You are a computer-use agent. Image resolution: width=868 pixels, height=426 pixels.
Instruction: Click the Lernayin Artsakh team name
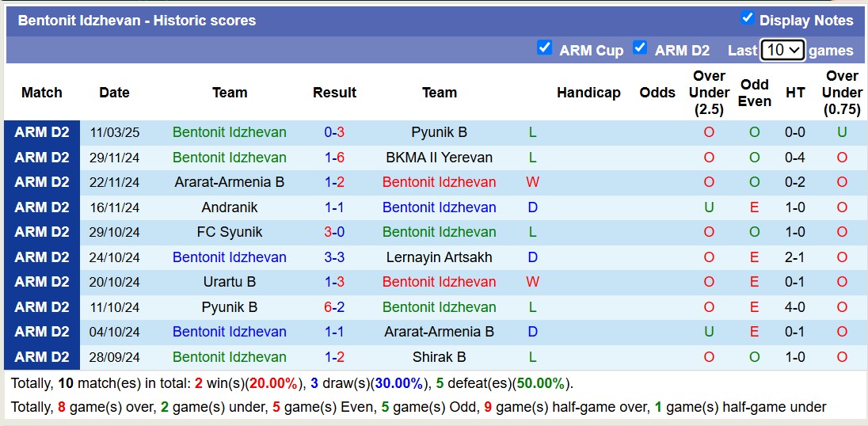tap(439, 257)
